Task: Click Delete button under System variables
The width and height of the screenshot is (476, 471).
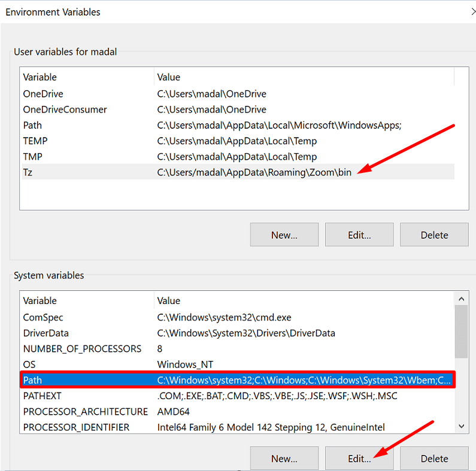Action: [x=434, y=458]
